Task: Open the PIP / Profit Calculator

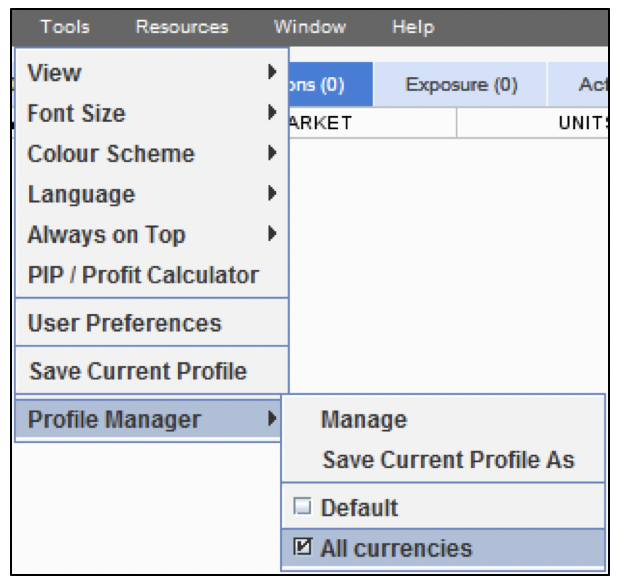Action: click(x=143, y=275)
